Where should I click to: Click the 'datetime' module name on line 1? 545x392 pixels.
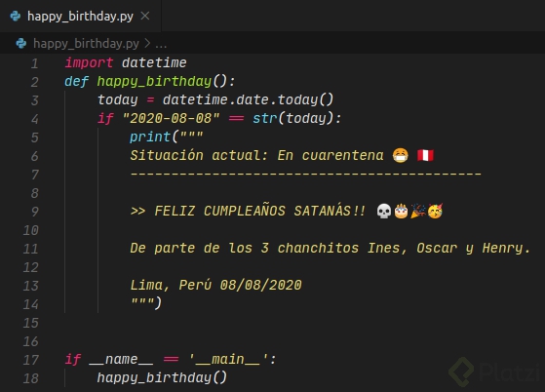[x=154, y=63]
